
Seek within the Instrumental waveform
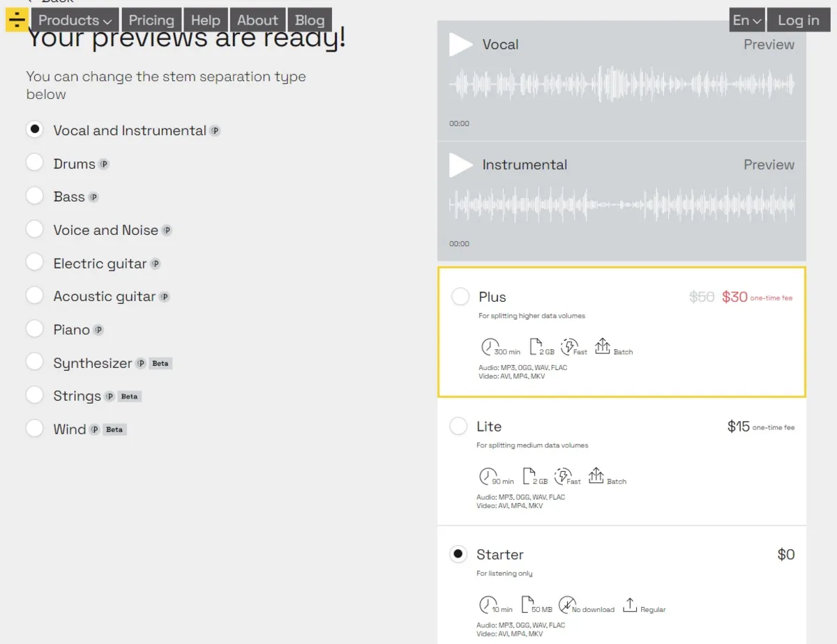pos(621,205)
